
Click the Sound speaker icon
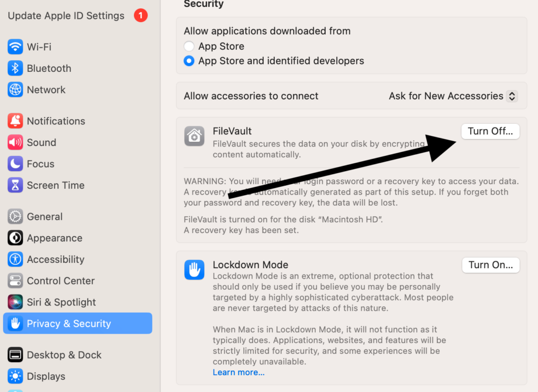point(15,142)
